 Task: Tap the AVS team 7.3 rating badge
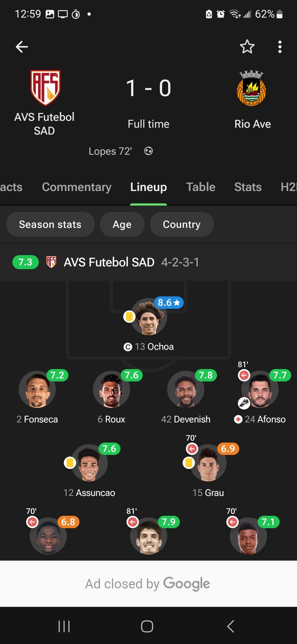26,262
